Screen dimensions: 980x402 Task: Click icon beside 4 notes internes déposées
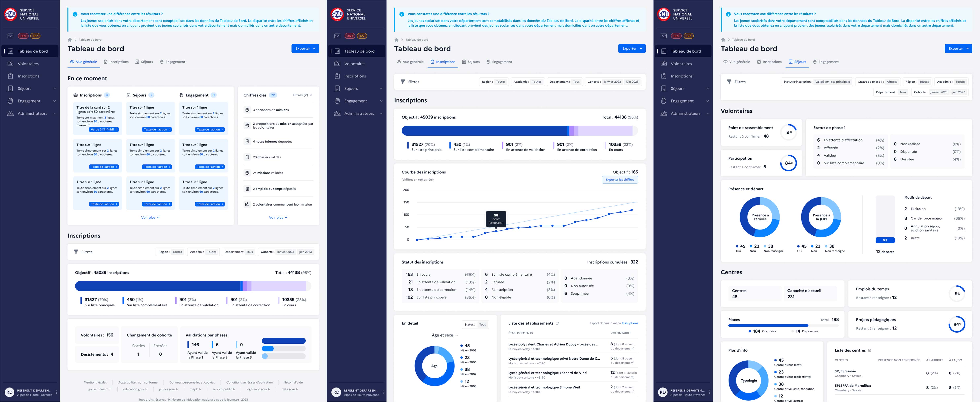click(247, 141)
